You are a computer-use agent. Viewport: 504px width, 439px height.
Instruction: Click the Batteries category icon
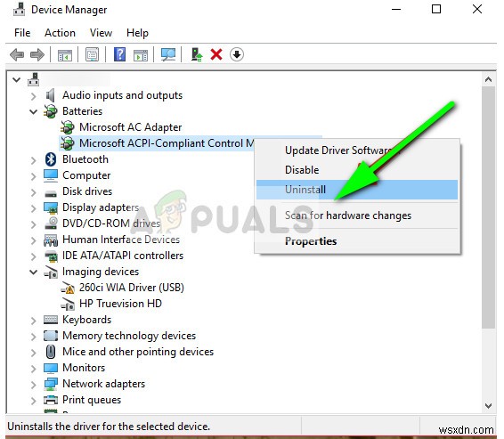click(51, 111)
